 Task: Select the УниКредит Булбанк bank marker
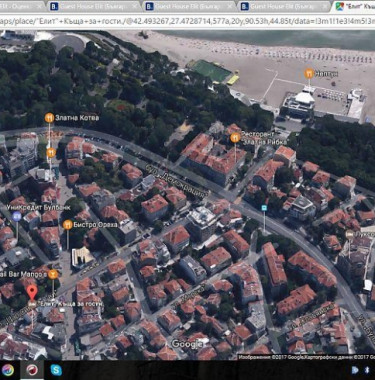coord(17,217)
